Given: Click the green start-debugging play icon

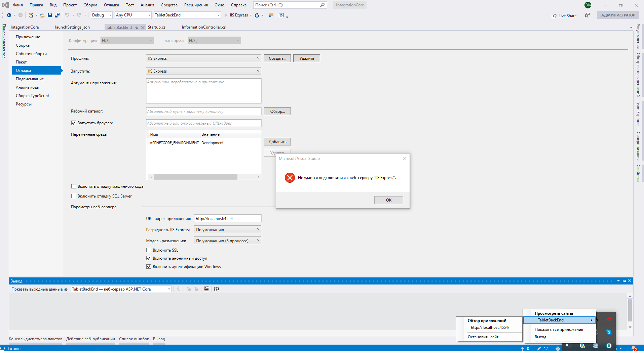Looking at the screenshot, I should 226,15.
